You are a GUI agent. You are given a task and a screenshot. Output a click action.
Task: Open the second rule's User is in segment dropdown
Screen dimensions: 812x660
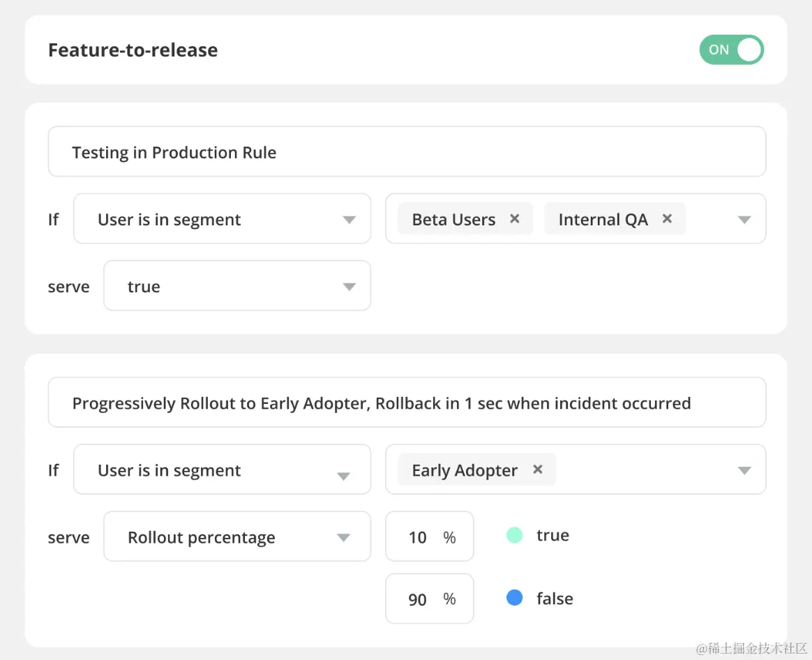[222, 470]
